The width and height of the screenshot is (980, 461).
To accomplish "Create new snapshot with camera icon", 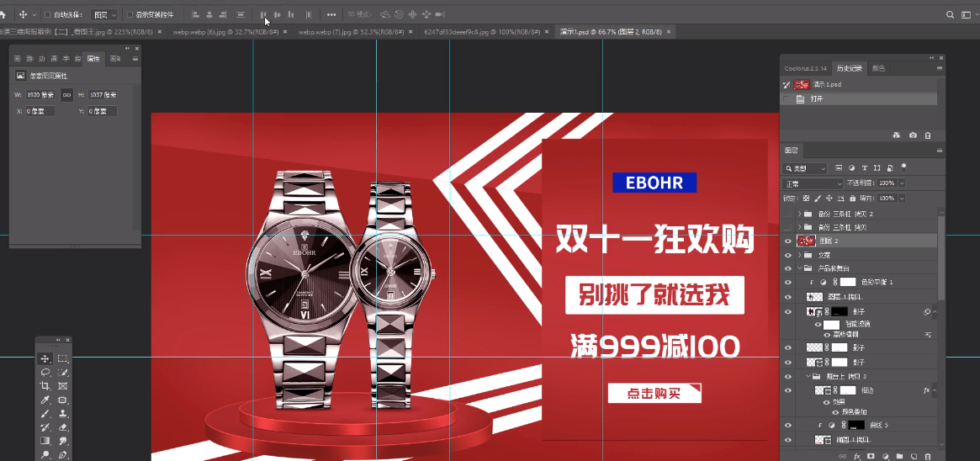I will [x=914, y=135].
